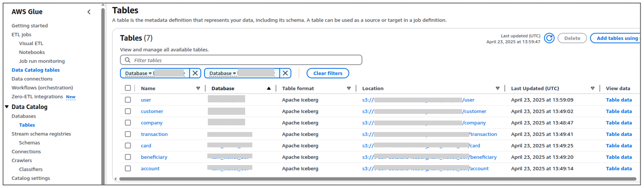
Task: Click the Delete button
Action: pyautogui.click(x=572, y=38)
